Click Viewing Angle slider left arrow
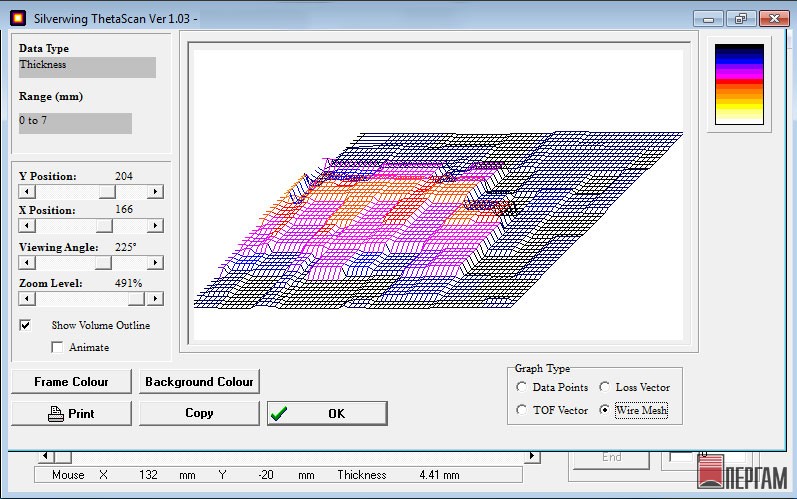Viewport: 797px width, 499px height. [x=26, y=262]
